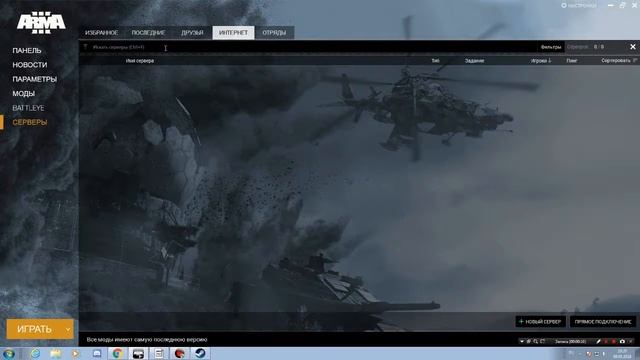Open the Сортировать dropdown

[619, 61]
